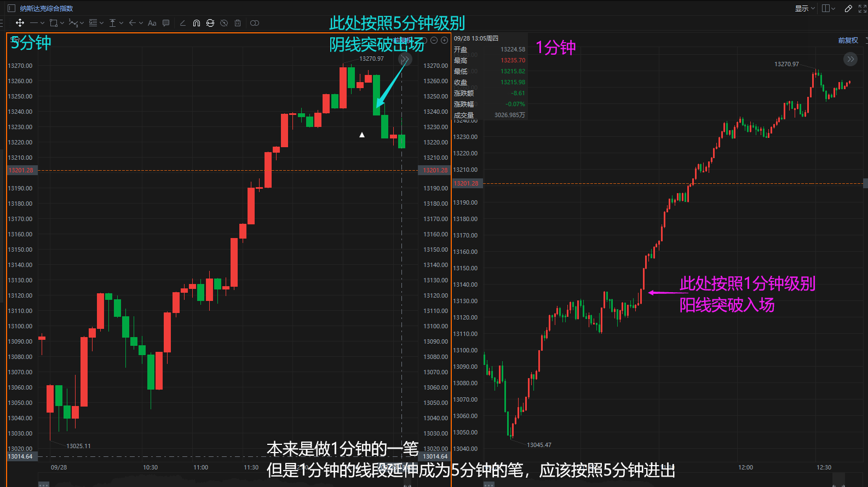Open the split layout selector dropdown
The image size is (868, 487).
coord(829,8)
